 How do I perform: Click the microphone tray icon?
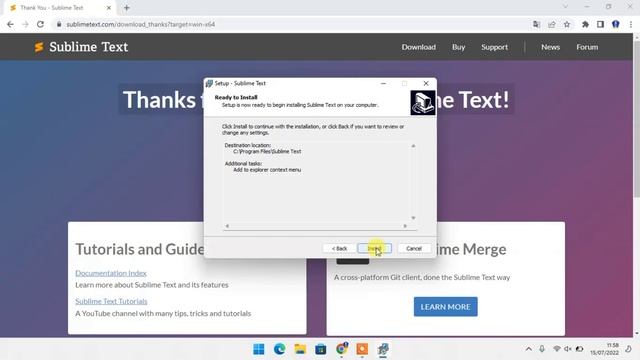click(x=542, y=349)
